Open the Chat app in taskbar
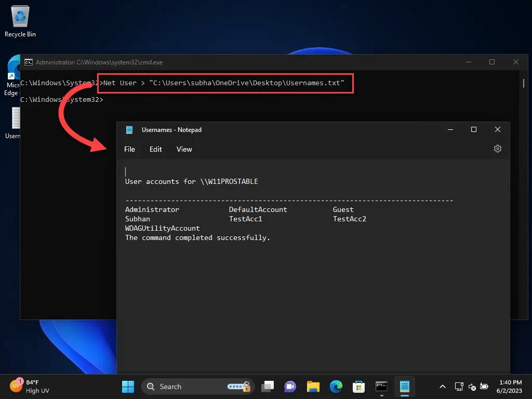The image size is (532, 399). tap(290, 387)
